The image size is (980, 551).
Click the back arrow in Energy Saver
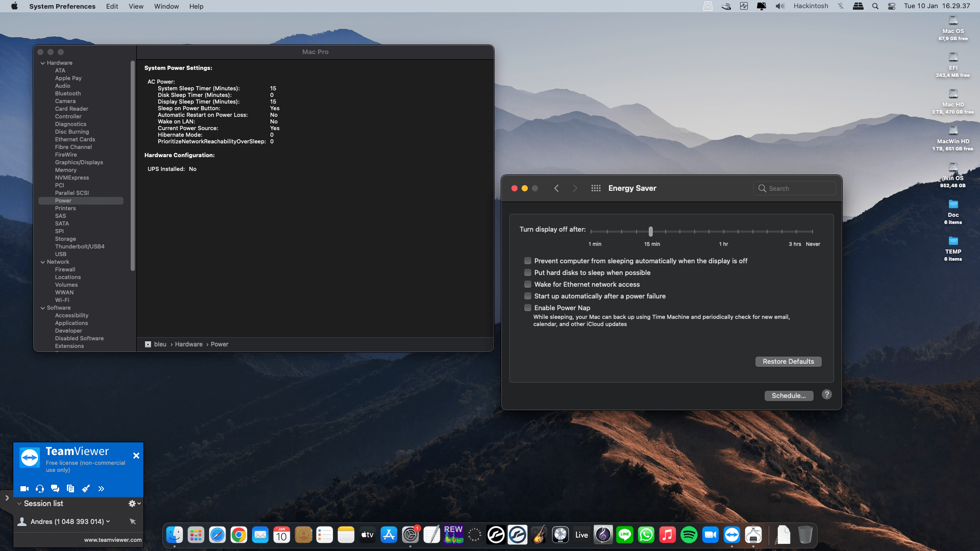coord(556,188)
